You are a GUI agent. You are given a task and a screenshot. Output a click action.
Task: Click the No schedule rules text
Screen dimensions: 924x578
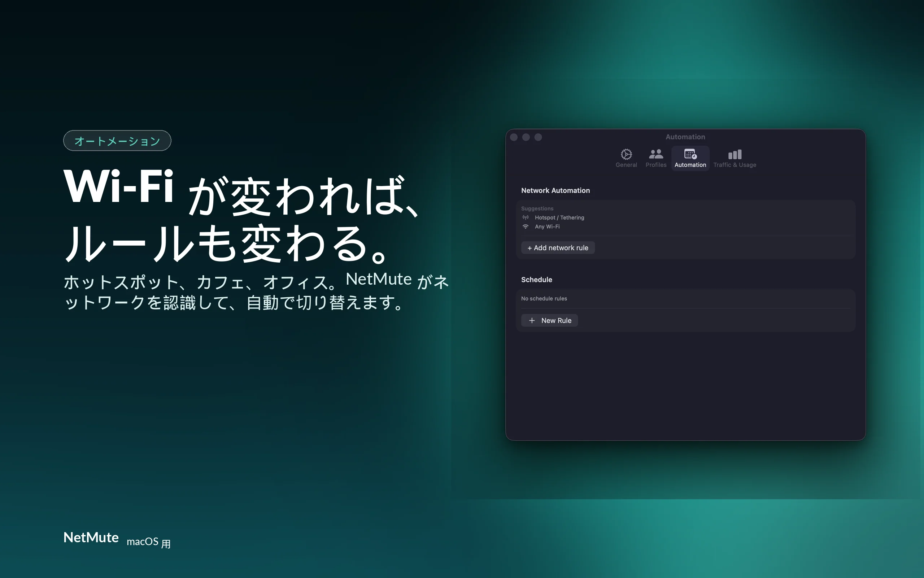click(544, 298)
